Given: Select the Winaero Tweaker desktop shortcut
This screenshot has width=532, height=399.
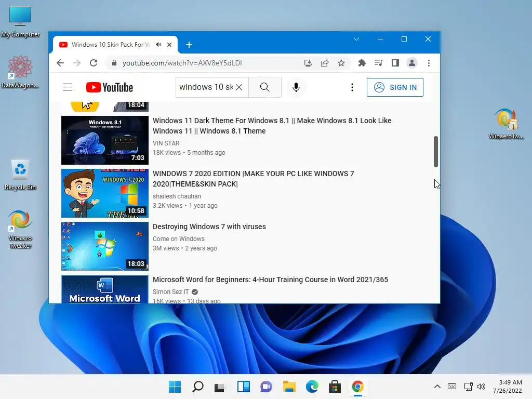Looking at the screenshot, I should pyautogui.click(x=20, y=230).
